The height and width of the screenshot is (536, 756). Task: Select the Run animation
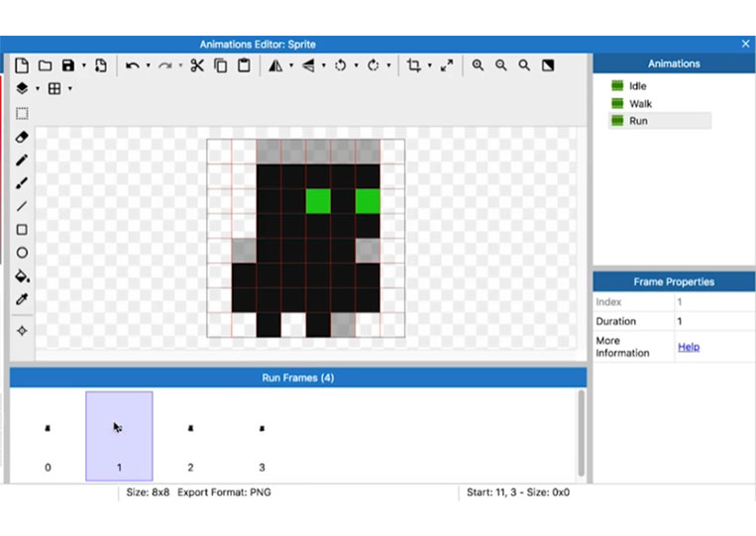pos(659,121)
